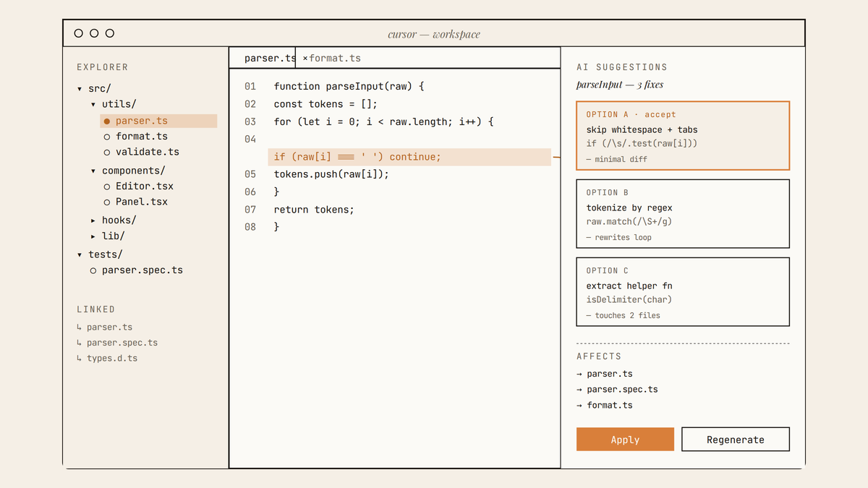
Task: Expand the hooks/ folder
Action: point(115,221)
